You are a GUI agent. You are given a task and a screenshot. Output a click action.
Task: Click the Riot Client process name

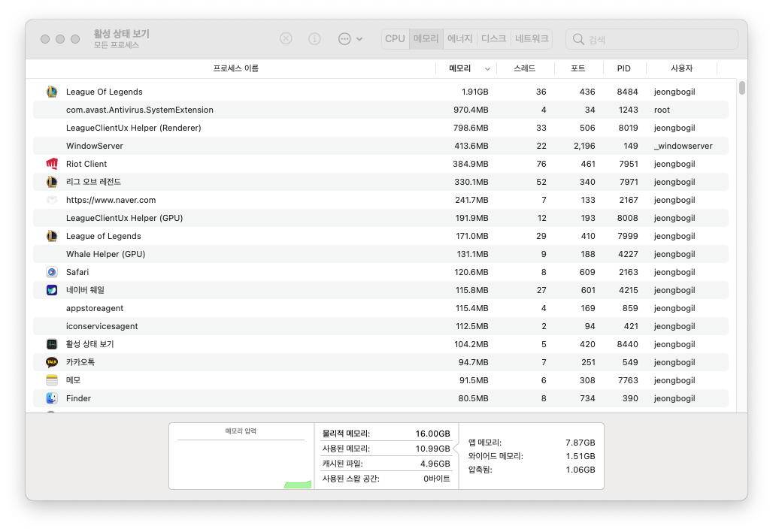pyautogui.click(x=86, y=164)
